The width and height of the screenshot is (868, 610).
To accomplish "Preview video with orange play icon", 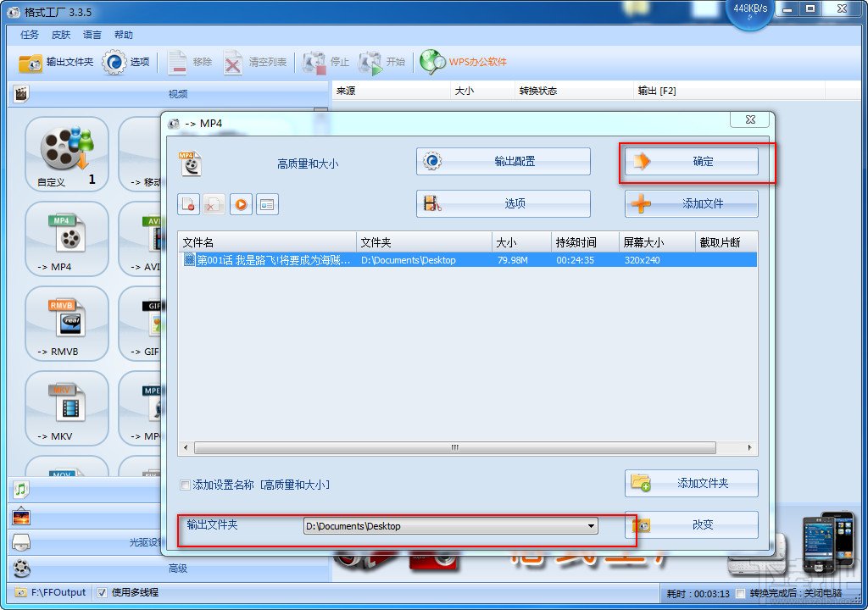I will click(x=238, y=203).
